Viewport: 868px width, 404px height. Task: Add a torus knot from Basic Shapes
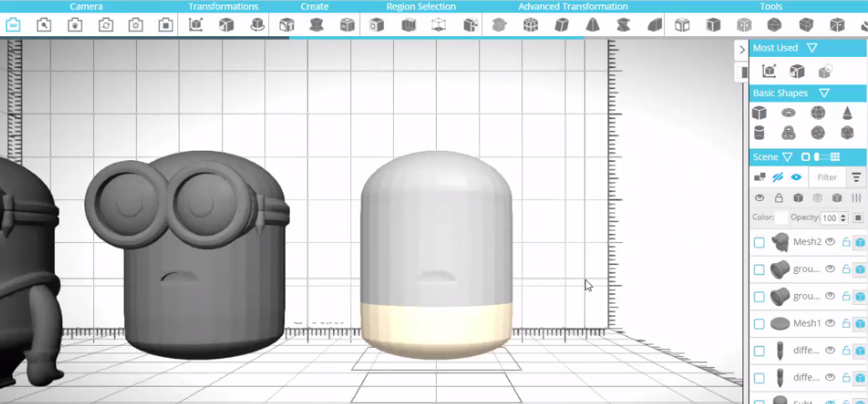[x=788, y=133]
